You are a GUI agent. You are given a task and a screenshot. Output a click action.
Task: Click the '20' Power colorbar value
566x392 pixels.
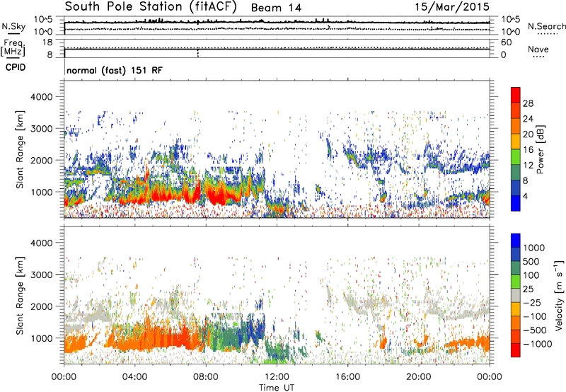(528, 134)
